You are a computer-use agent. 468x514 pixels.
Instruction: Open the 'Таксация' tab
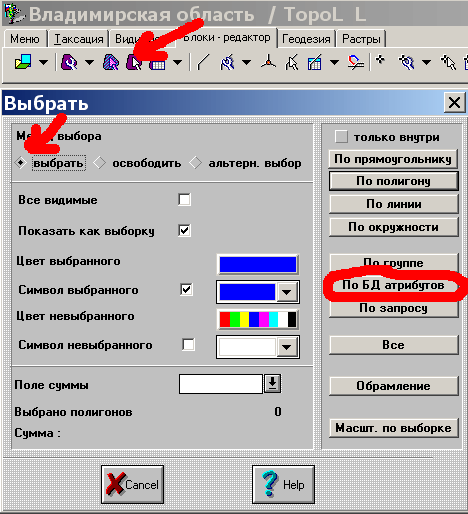point(79,39)
